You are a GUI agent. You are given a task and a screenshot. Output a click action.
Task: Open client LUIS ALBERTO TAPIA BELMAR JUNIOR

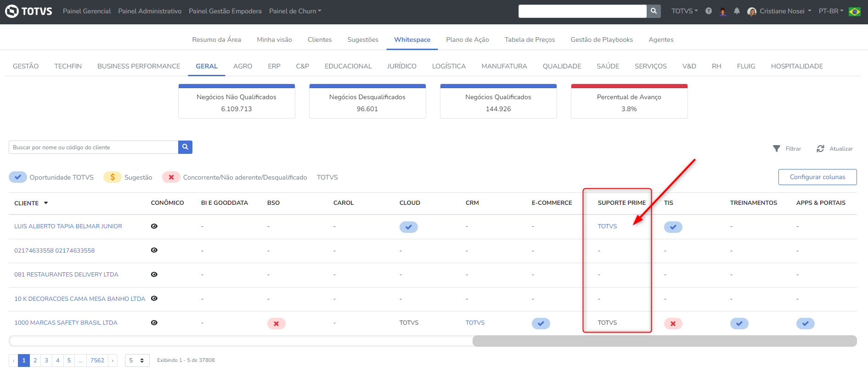(x=68, y=226)
